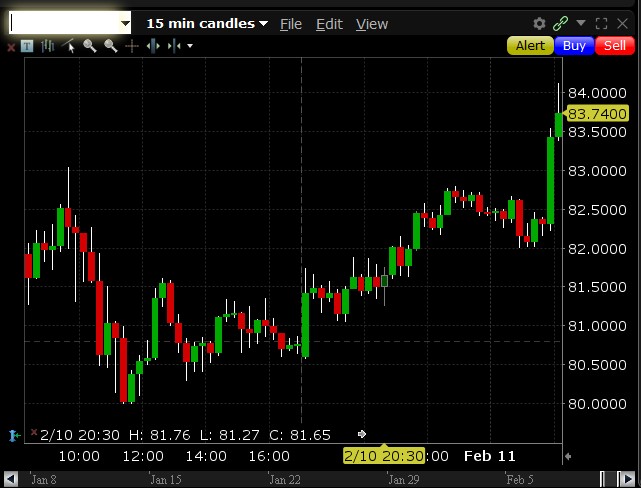Click the 82.5000 price axis label
This screenshot has height=488, width=641.
pyautogui.click(x=597, y=210)
